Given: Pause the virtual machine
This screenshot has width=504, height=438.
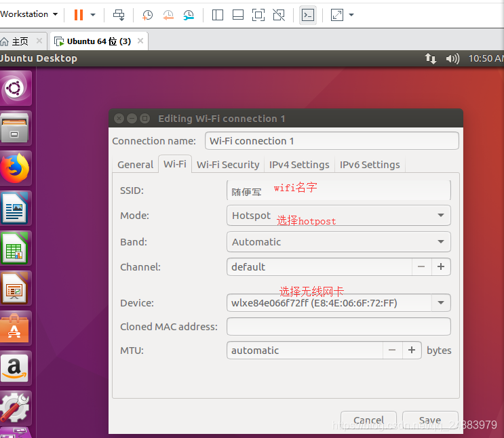Looking at the screenshot, I should 79,15.
